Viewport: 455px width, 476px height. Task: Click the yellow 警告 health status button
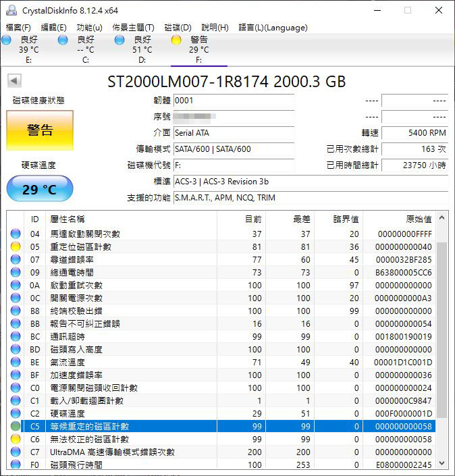[40, 130]
